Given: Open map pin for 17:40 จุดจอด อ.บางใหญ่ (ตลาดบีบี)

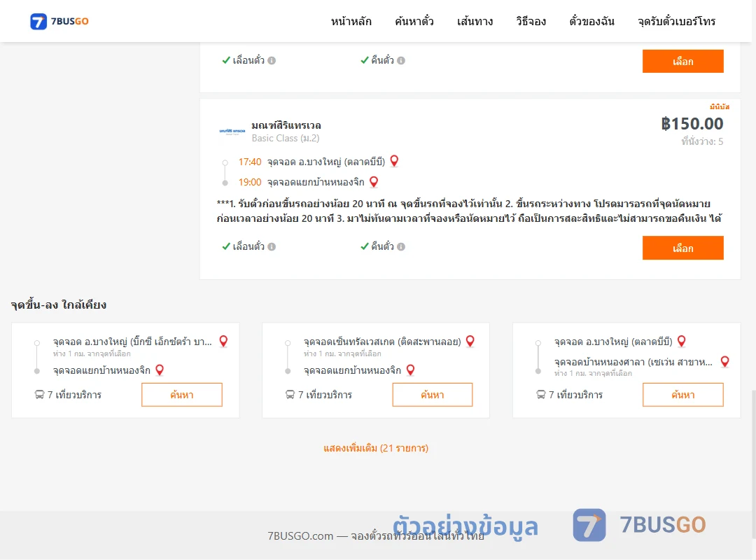Looking at the screenshot, I should (x=394, y=161).
